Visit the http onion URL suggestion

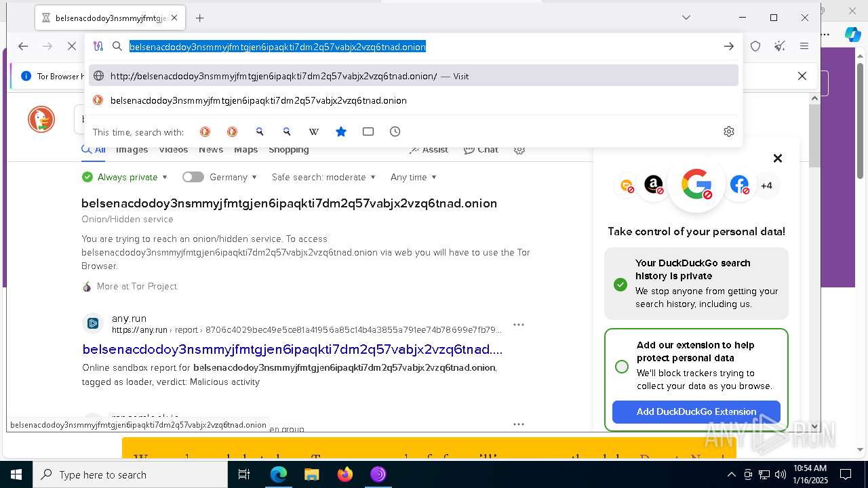click(414, 76)
